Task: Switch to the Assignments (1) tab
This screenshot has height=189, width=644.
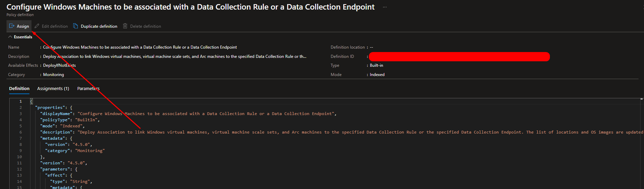Action: [x=53, y=89]
